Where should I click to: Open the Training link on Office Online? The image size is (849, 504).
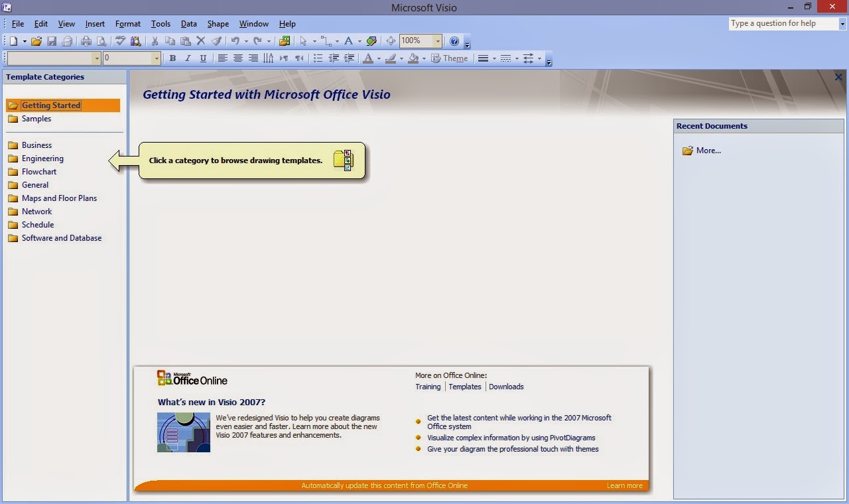point(428,387)
